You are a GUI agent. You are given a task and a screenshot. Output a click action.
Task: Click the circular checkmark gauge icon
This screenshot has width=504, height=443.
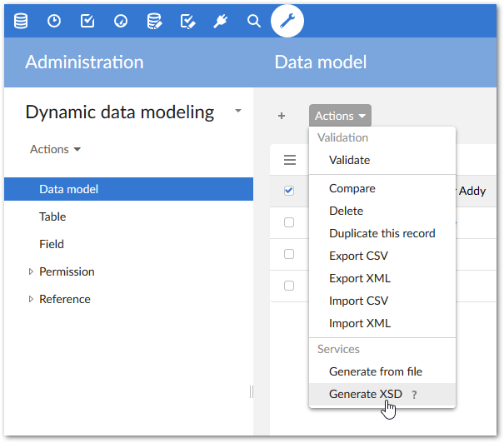coord(121,21)
